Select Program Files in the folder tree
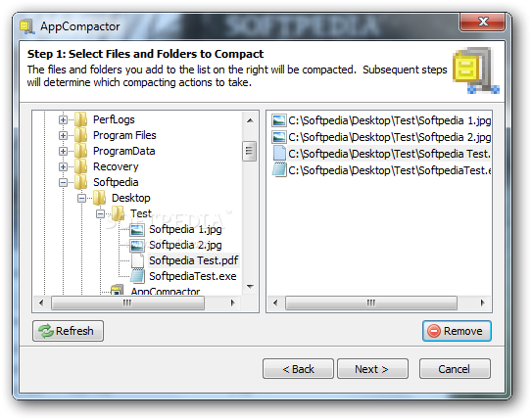532x420 pixels. pos(124,135)
